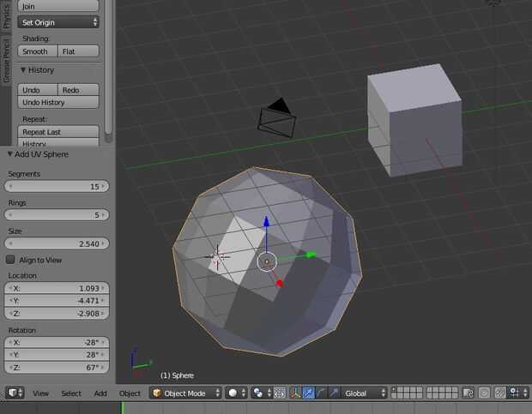Click the pivot point icon
The width and height of the screenshot is (532, 414).
point(258,393)
